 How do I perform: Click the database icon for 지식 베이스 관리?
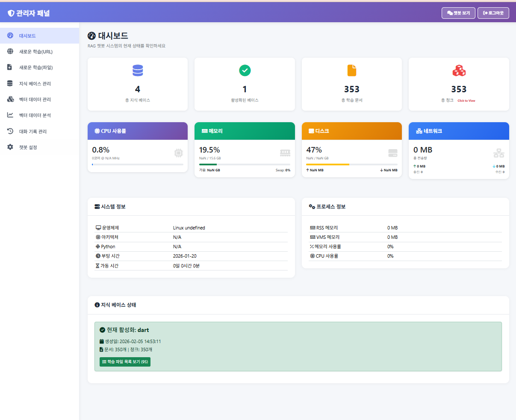10,83
